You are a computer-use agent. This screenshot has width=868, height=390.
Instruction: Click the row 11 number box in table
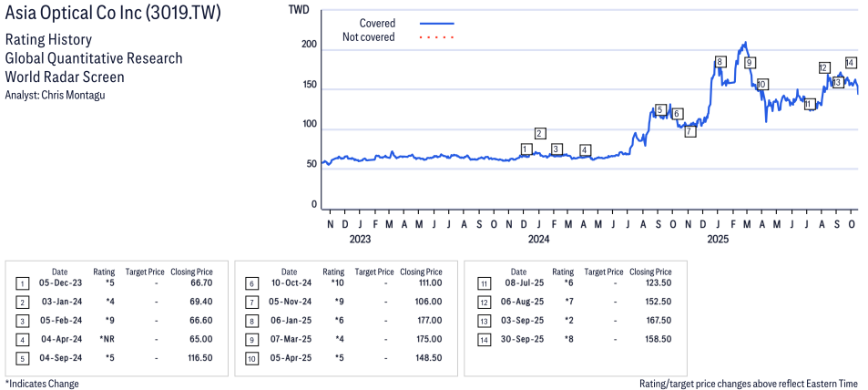(x=481, y=284)
